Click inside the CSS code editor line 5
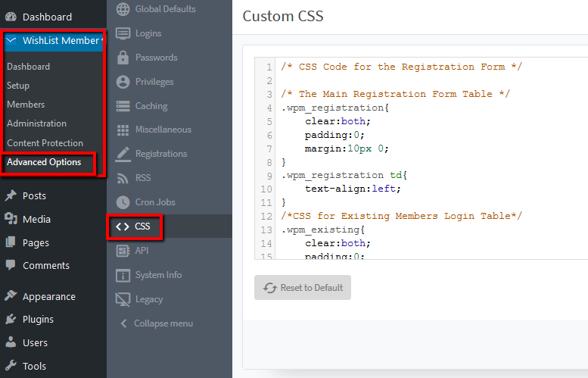 tap(431, 121)
